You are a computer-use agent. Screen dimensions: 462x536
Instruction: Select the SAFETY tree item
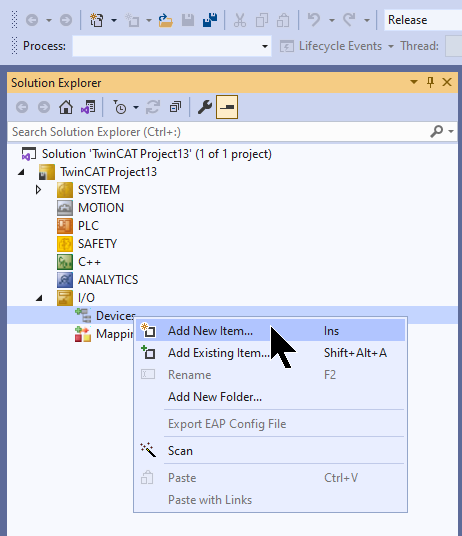[x=97, y=244]
